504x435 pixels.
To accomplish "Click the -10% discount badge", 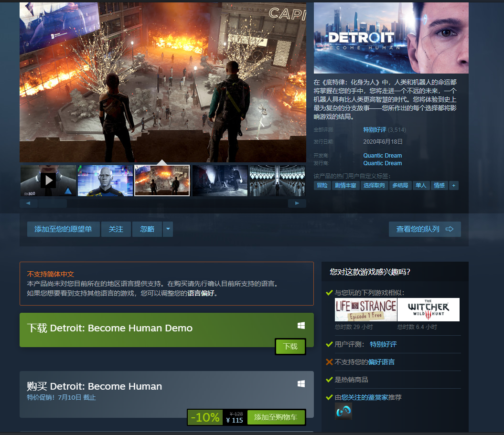I will pyautogui.click(x=205, y=417).
